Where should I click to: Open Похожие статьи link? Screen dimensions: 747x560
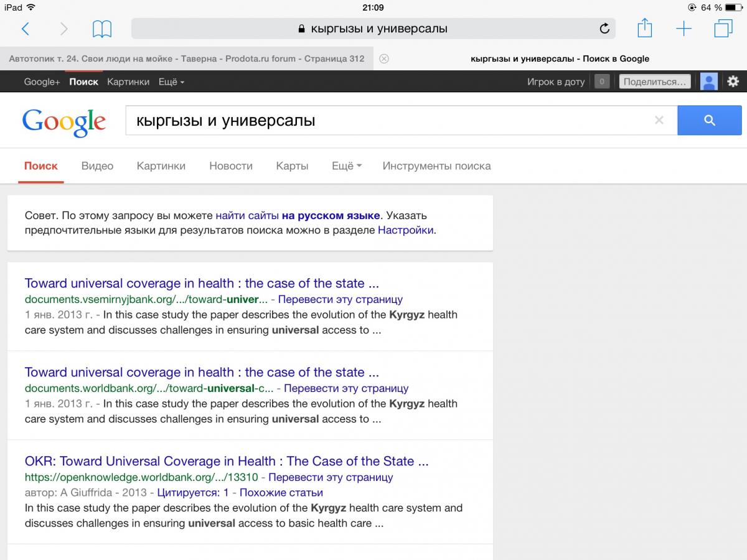[281, 493]
